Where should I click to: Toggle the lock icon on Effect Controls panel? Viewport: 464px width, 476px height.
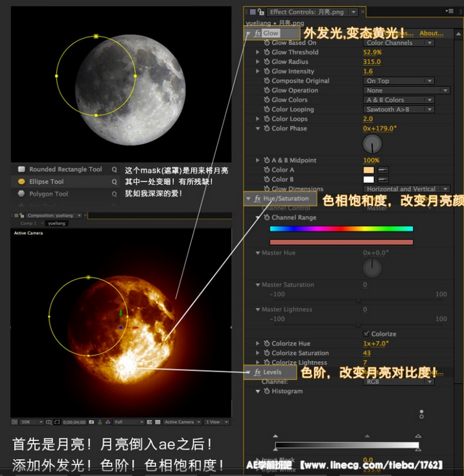coord(261,12)
